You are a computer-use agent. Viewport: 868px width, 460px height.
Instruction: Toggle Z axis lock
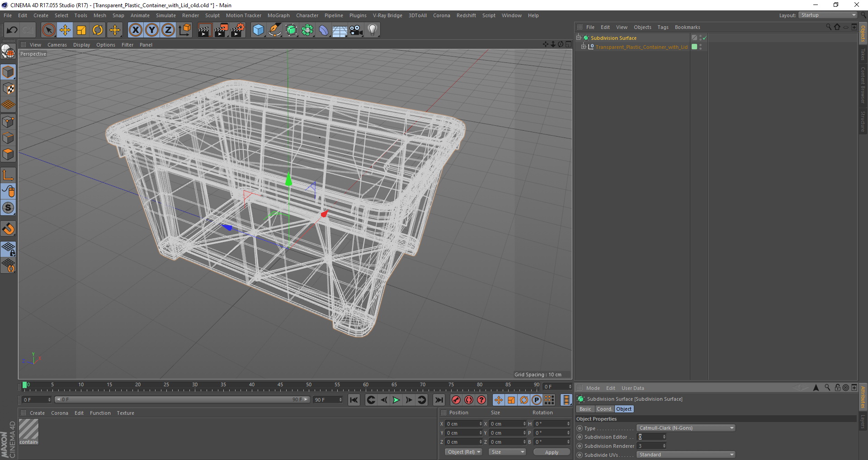[x=168, y=30]
